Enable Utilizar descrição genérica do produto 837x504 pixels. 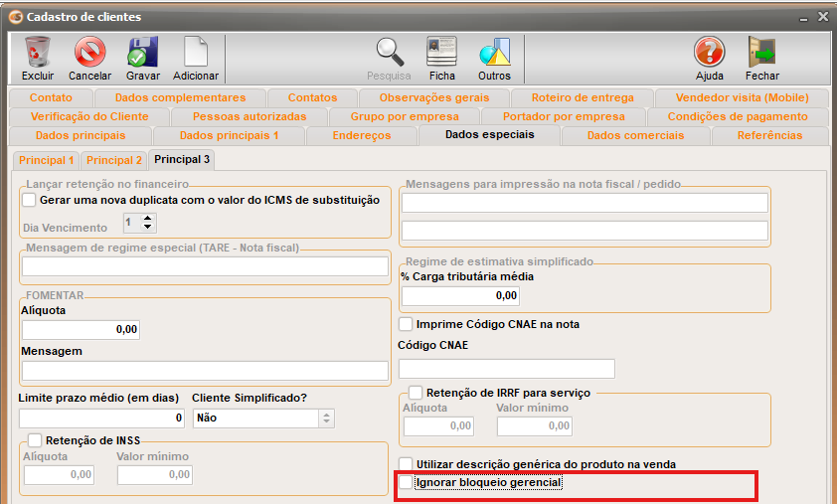click(x=406, y=464)
